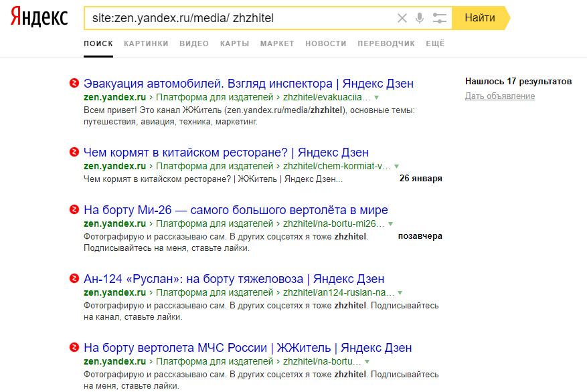Click the Яндекс logo
This screenshot has height=392, width=587.
tap(39, 17)
